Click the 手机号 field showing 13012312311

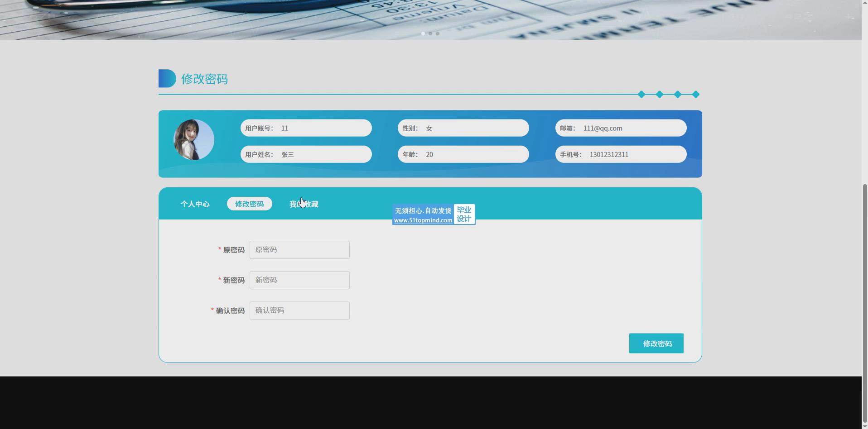coord(621,154)
